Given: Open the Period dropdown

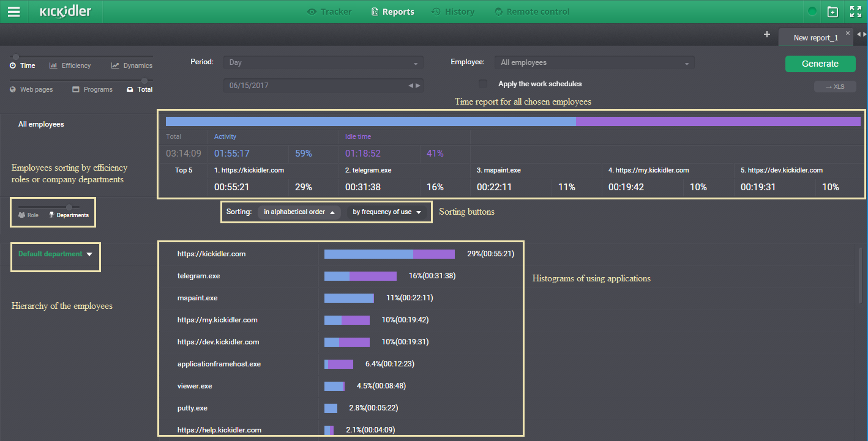Looking at the screenshot, I should point(323,62).
